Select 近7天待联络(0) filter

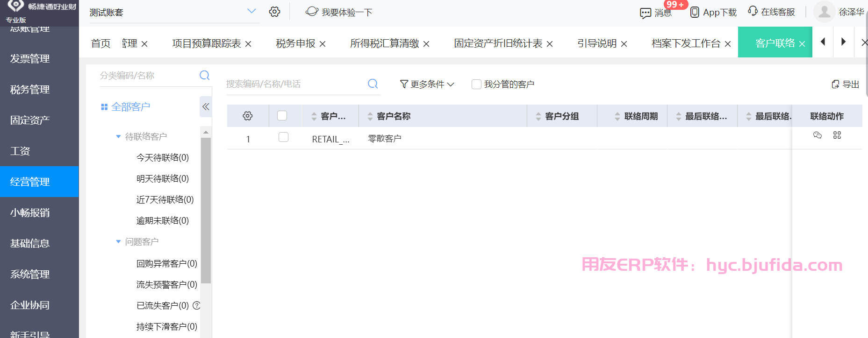[165, 199]
